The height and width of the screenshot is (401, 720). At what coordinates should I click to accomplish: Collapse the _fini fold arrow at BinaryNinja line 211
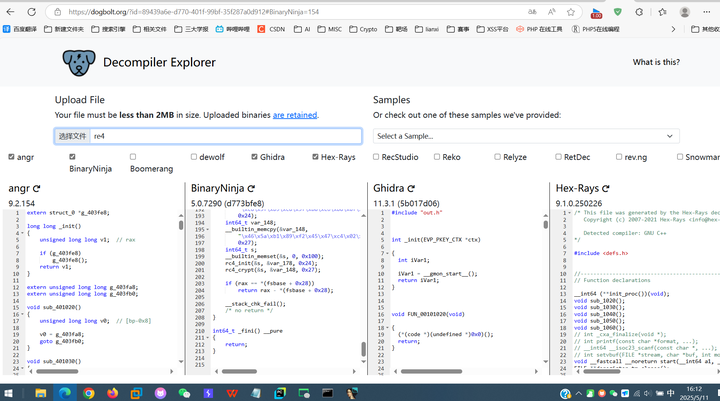coord(208,338)
